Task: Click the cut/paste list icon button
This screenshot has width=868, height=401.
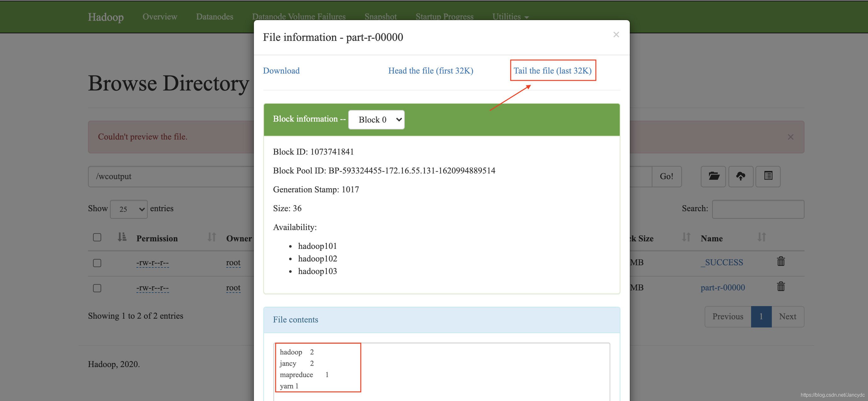Action: click(x=768, y=176)
